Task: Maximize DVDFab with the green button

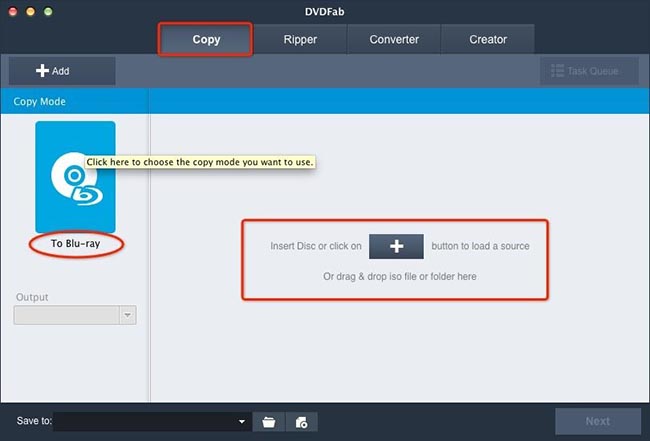Action: click(x=48, y=11)
